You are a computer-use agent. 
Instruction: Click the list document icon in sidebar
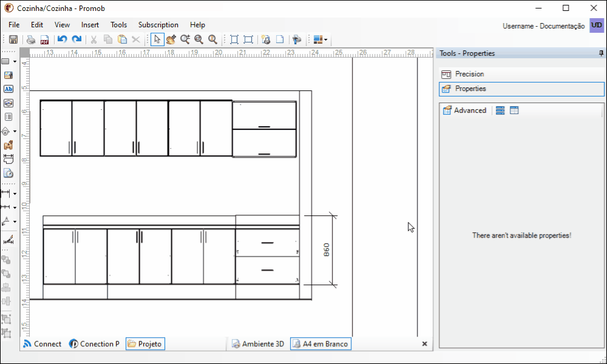click(8, 117)
